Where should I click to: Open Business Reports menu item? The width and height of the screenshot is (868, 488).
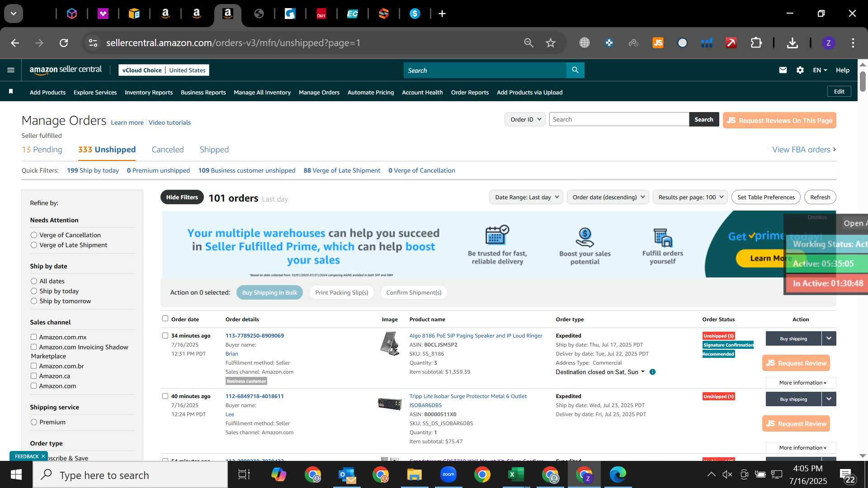(x=203, y=92)
